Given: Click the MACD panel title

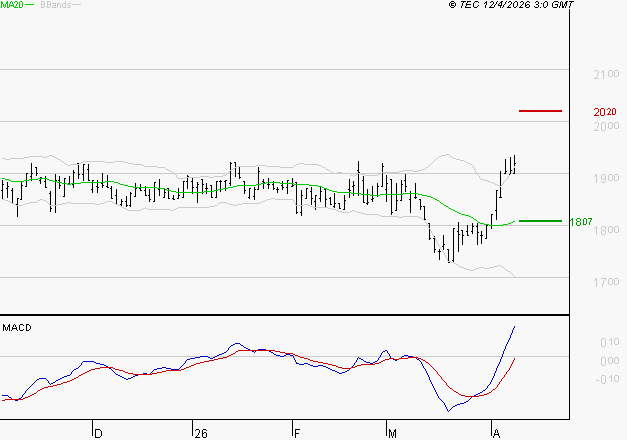Looking at the screenshot, I should [18, 327].
